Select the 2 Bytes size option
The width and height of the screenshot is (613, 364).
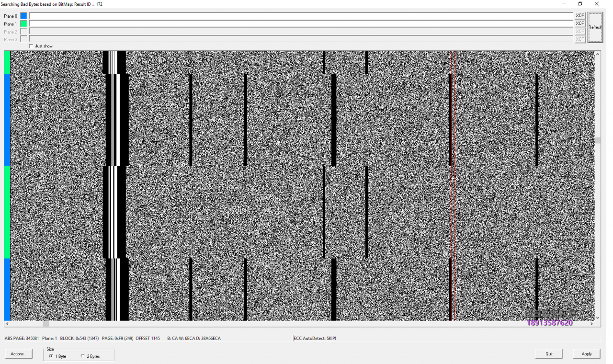tap(83, 356)
